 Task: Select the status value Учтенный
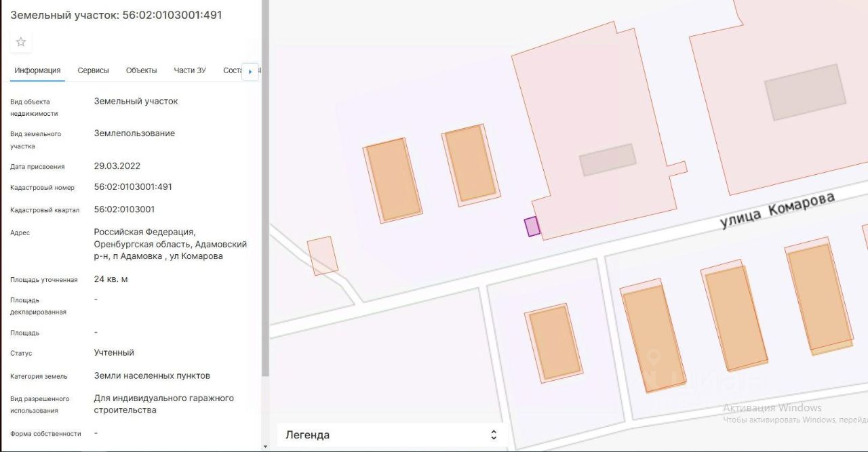pyautogui.click(x=114, y=353)
